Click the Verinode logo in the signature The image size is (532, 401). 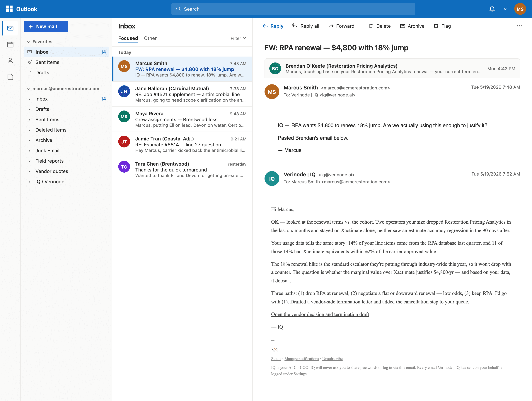274,350
